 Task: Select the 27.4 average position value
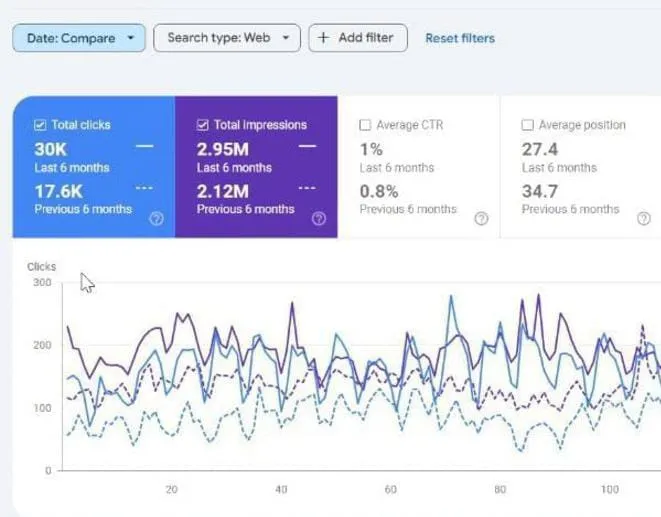click(540, 149)
